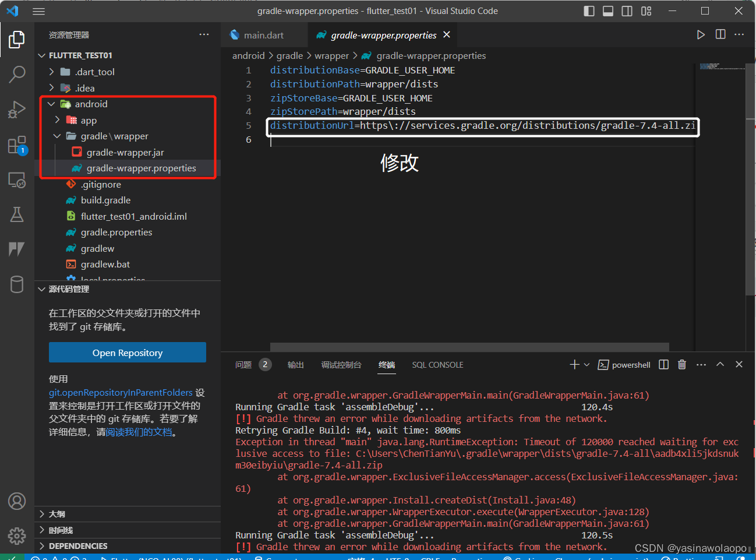The height and width of the screenshot is (560, 756).
Task: Expand the app folder
Action: pyautogui.click(x=57, y=120)
